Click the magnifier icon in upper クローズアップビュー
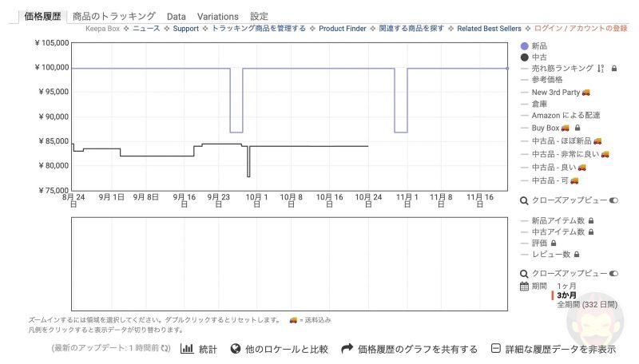639x364 pixels. 524,200
